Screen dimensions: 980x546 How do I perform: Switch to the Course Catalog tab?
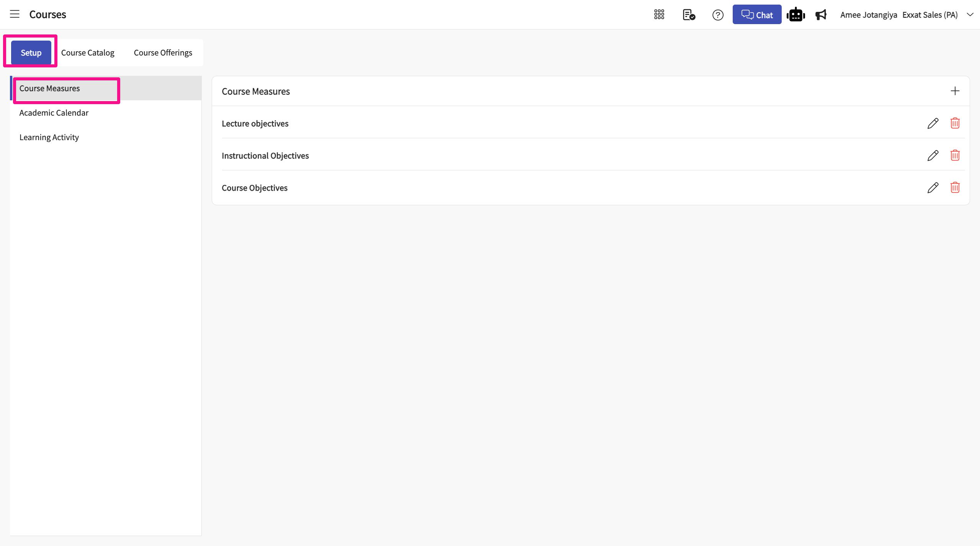[88, 53]
